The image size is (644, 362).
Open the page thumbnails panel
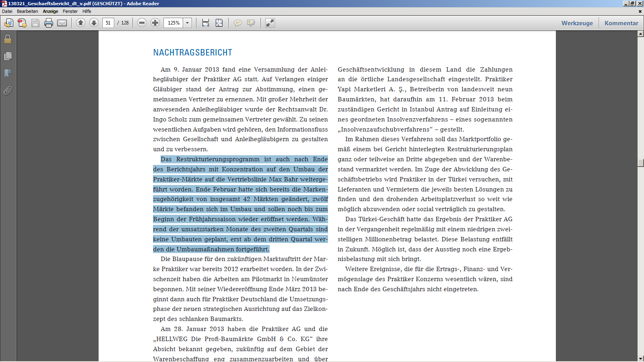8,56
